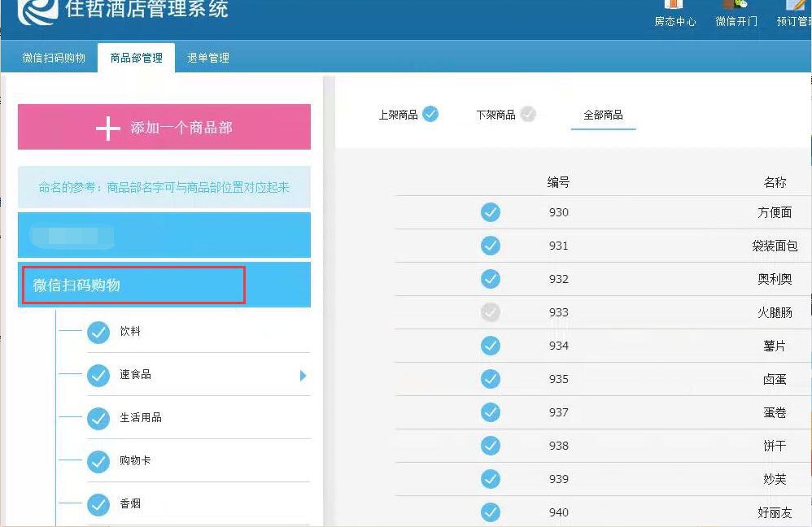Toggle the check icon beside 购物卡 category

98,461
